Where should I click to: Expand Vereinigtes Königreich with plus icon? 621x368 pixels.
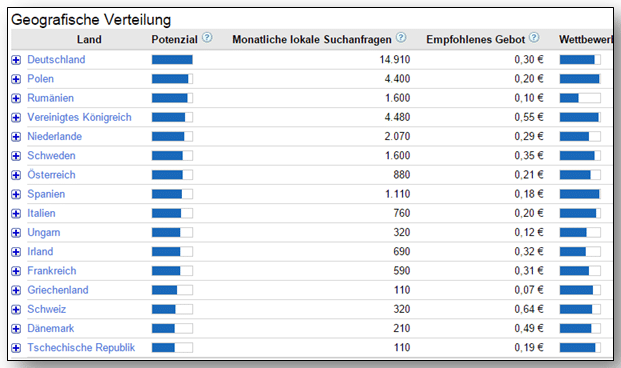(16, 118)
